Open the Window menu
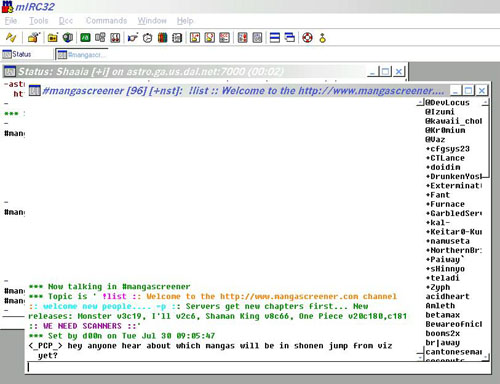 (x=152, y=21)
